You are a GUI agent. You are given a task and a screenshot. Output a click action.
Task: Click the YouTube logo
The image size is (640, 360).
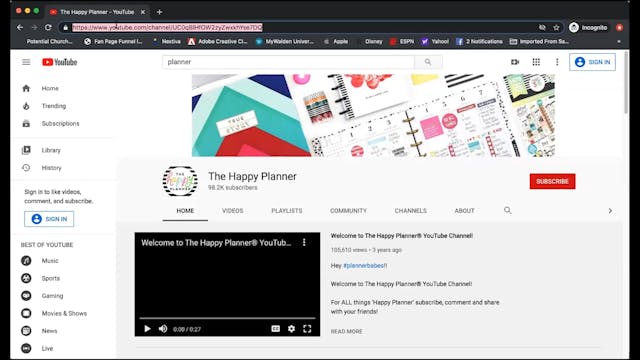pos(60,62)
